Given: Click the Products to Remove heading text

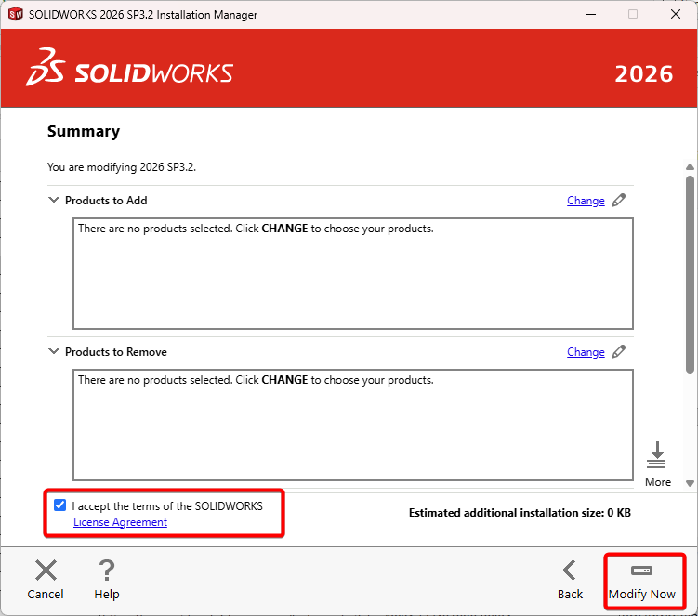Looking at the screenshot, I should 116,352.
